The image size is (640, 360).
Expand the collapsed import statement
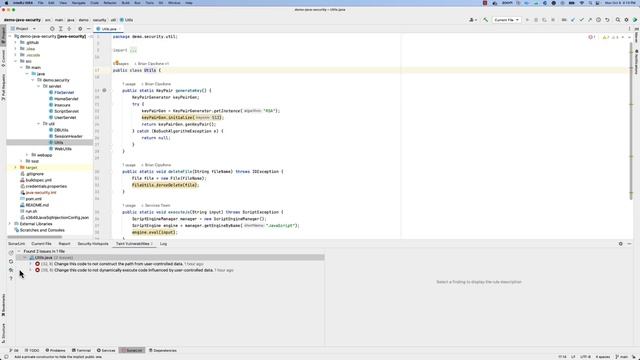133,50
